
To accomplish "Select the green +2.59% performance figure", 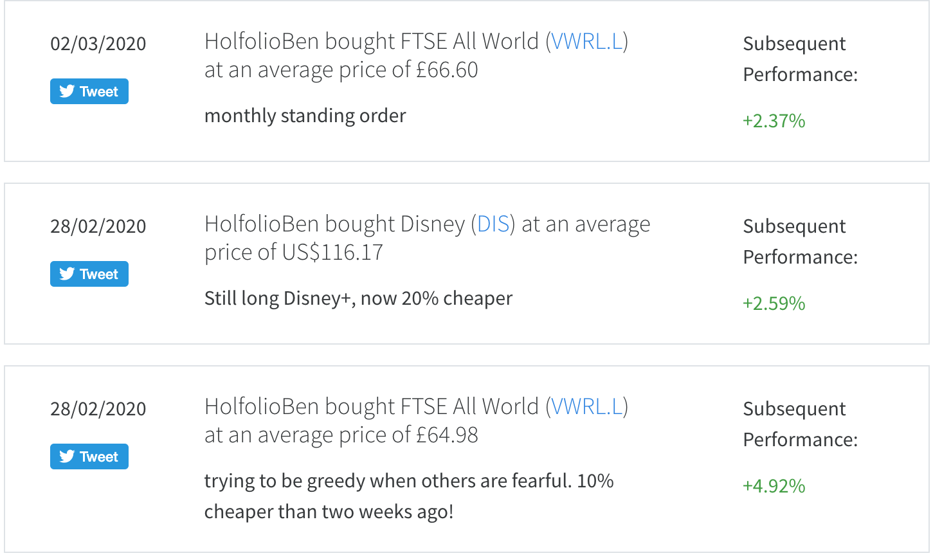I will coord(774,303).
